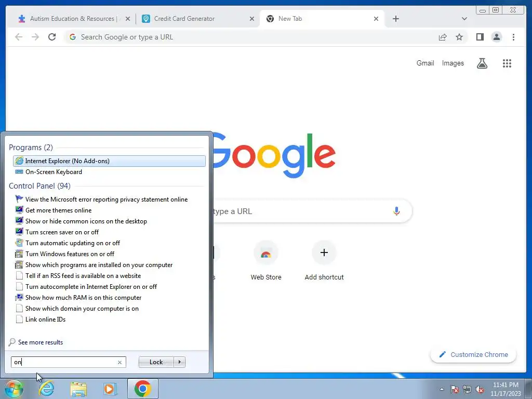The height and width of the screenshot is (399, 532).
Task: Open the Gmail link
Action: [x=425, y=63]
